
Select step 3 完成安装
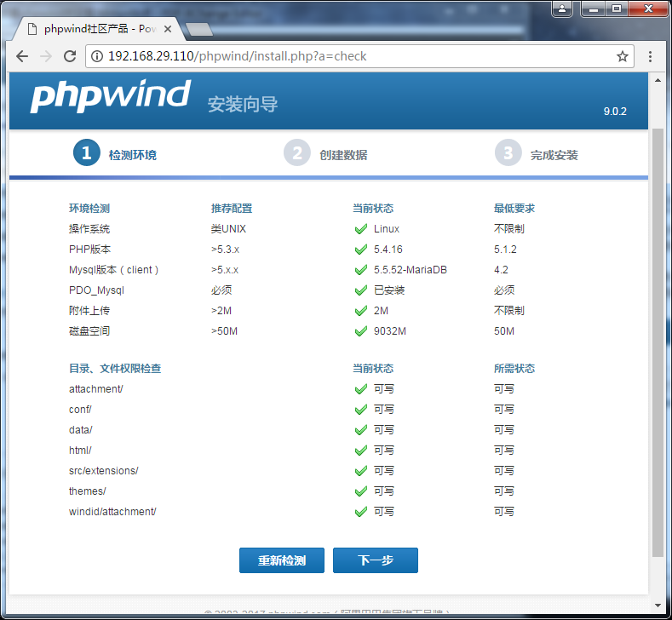536,153
